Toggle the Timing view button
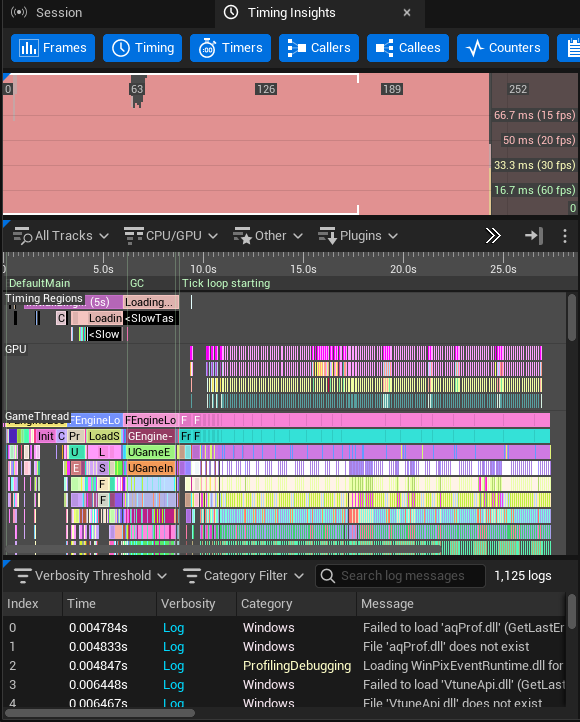This screenshot has height=722, width=580. [143, 48]
